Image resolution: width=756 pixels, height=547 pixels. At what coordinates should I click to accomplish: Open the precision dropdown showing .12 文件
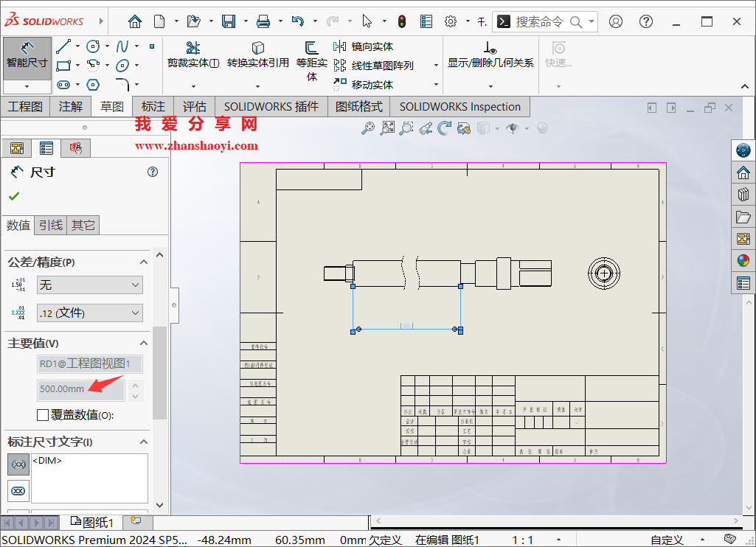click(89, 313)
